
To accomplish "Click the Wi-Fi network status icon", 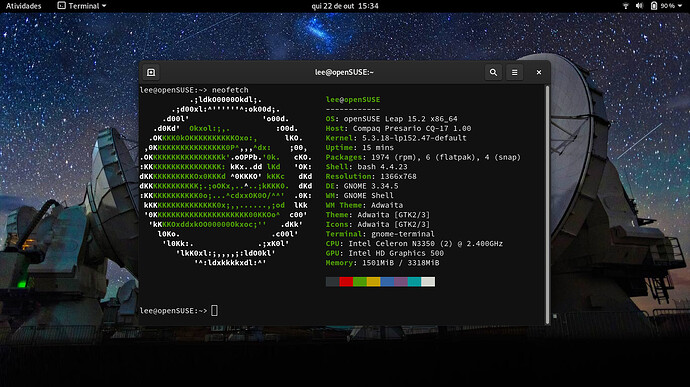I will [625, 6].
